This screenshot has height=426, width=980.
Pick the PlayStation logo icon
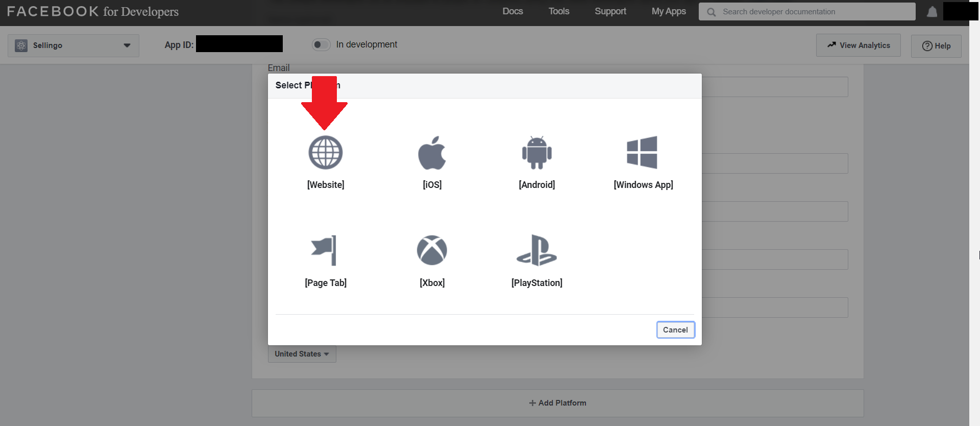(537, 250)
